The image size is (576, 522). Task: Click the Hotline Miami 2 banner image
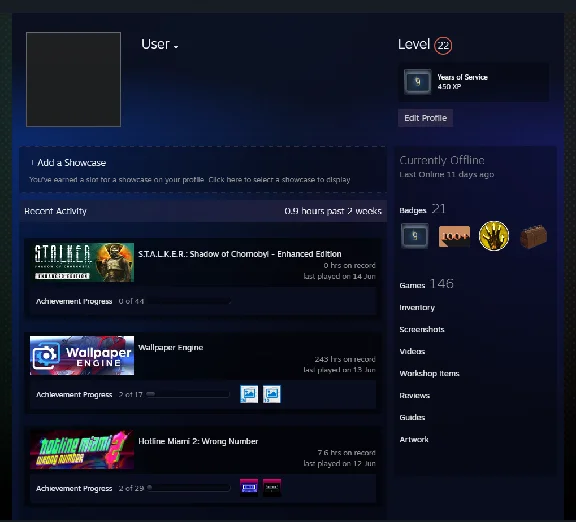pos(82,449)
